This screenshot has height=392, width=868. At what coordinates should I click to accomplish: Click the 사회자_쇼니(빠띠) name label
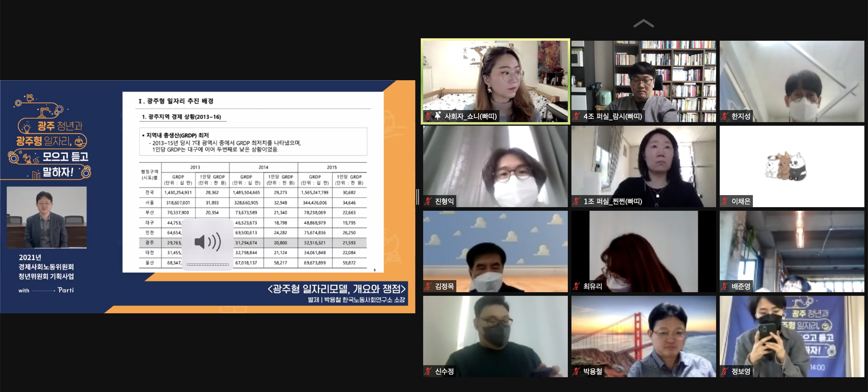pos(470,116)
